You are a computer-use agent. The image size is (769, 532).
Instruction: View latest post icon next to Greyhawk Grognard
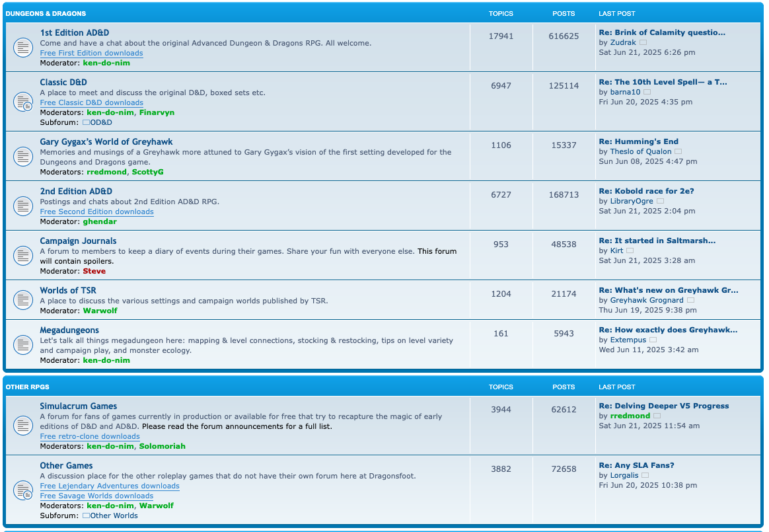690,300
